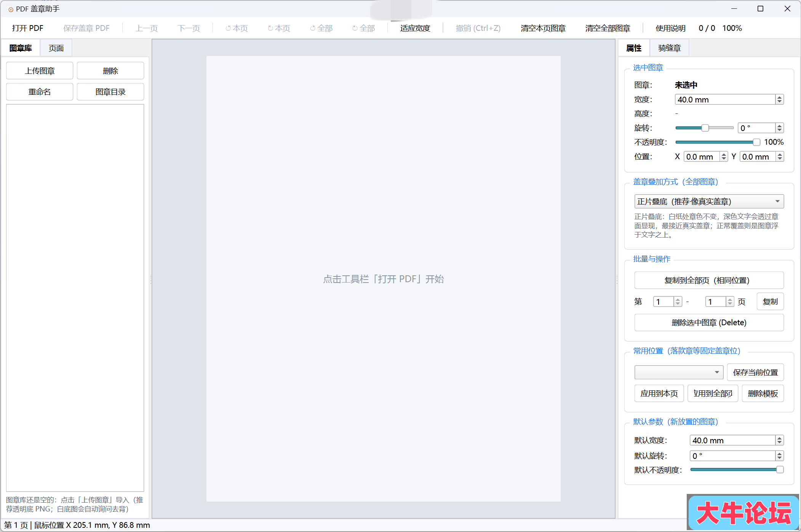The height and width of the screenshot is (532, 801).
Task: Click 清空全部图章
Action: 608,28
